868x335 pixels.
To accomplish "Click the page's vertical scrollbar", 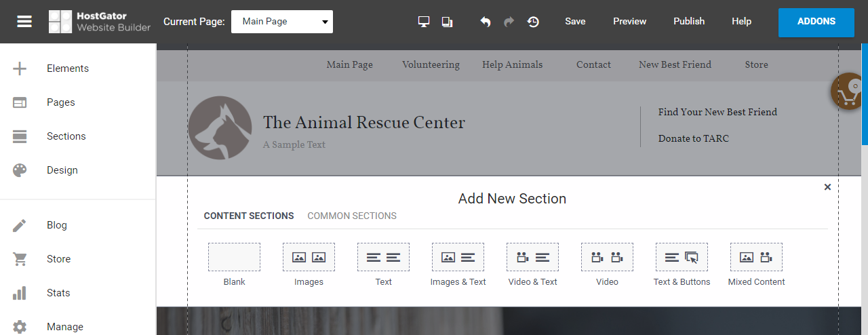I will [x=865, y=95].
